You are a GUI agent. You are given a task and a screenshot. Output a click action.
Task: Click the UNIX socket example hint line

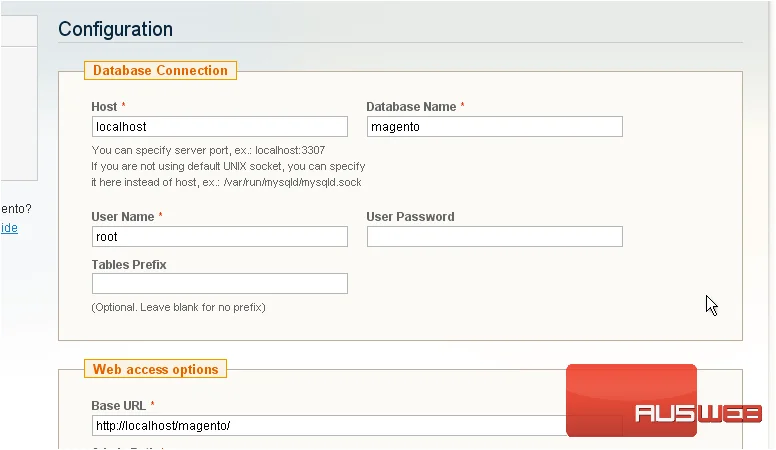coord(226,182)
